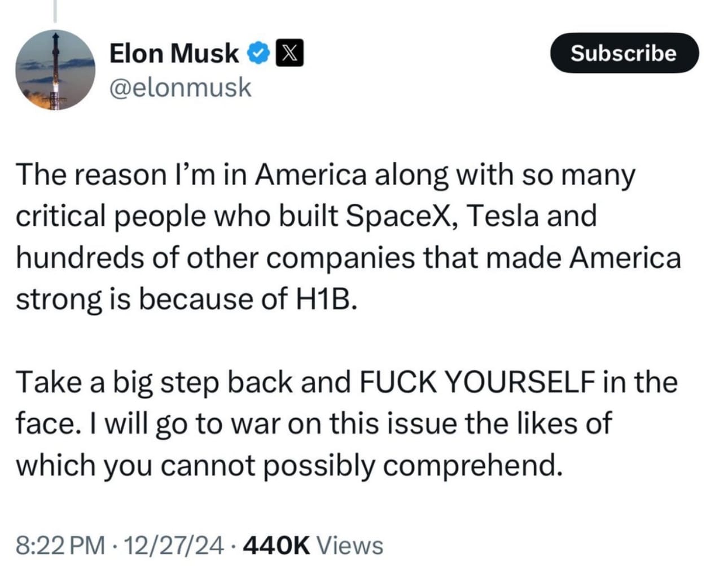Click the Subscribe button

coord(623,53)
